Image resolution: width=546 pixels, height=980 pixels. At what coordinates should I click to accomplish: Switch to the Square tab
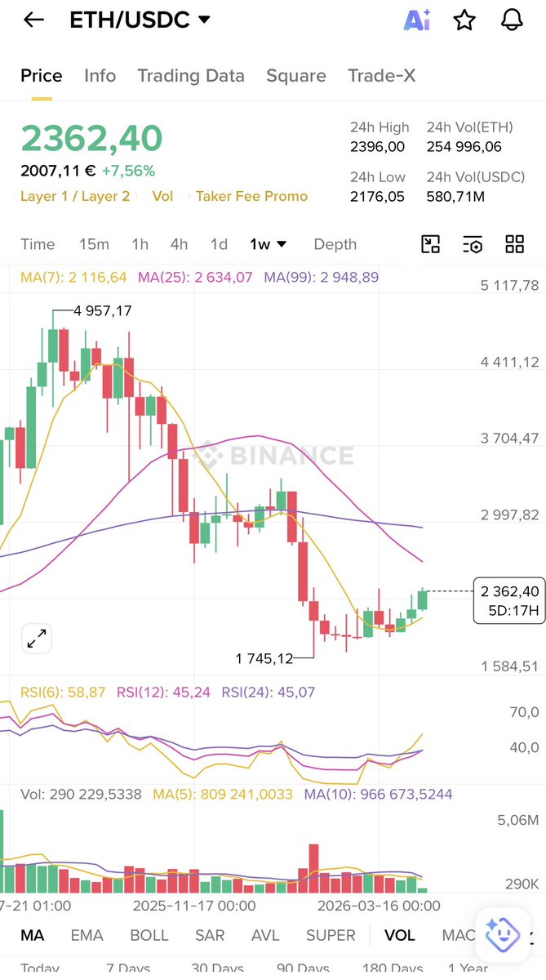(x=296, y=76)
